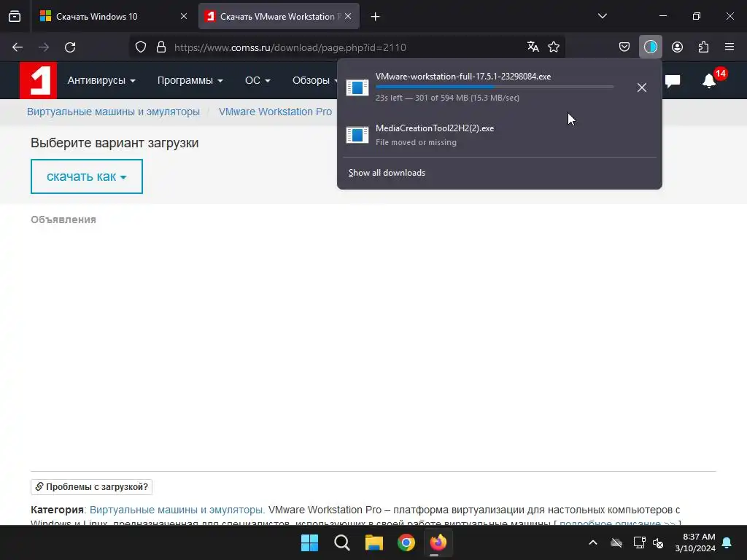
Task: Click the VMware download progress bar
Action: click(x=495, y=87)
